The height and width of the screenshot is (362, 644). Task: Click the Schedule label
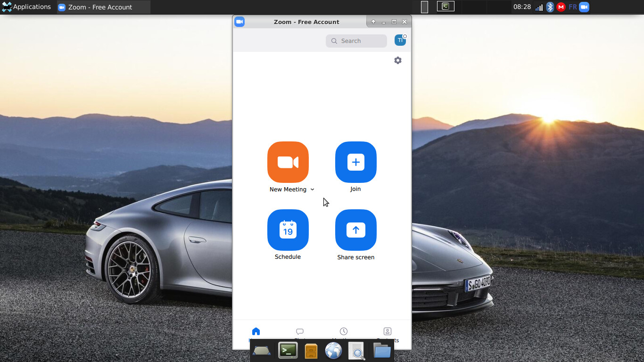coord(288,257)
